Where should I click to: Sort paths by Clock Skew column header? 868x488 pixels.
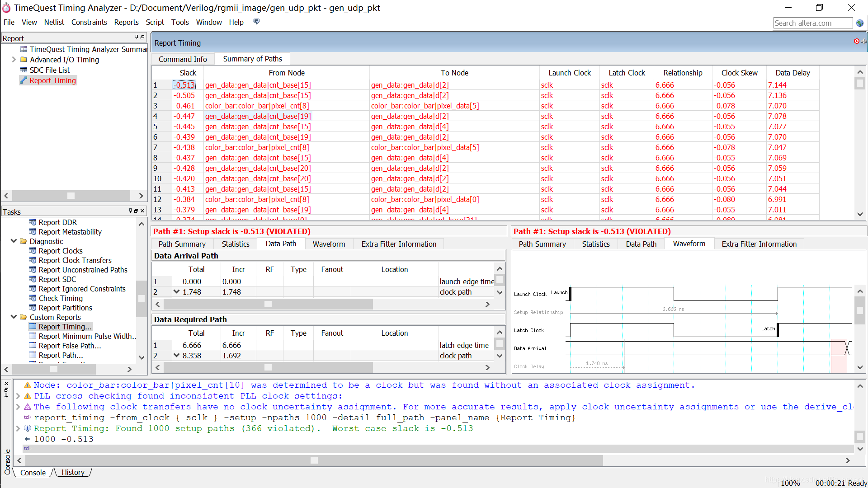739,73
